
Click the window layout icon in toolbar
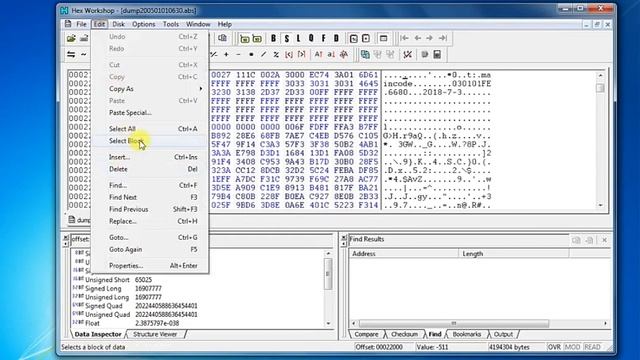pyautogui.click(x=383, y=38)
